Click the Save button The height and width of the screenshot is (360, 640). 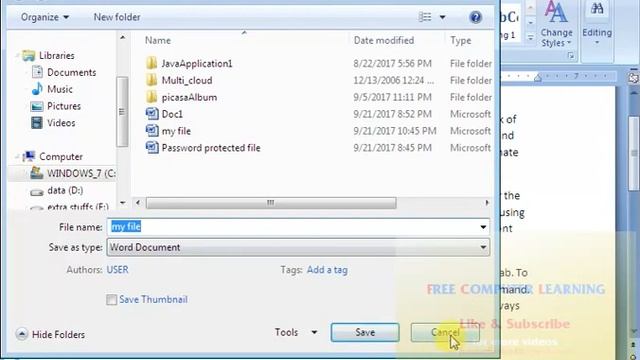(365, 332)
